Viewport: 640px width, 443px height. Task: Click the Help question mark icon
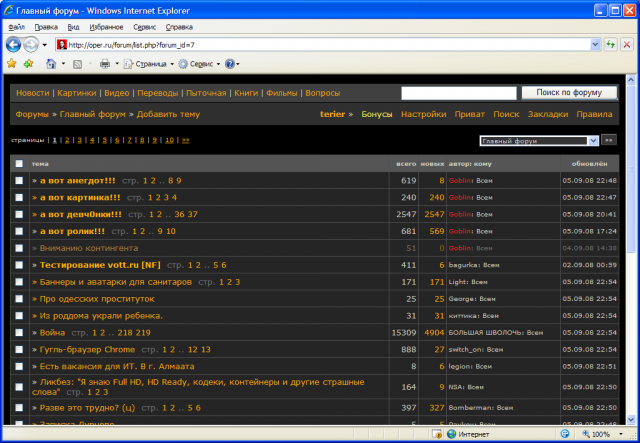coord(230,64)
